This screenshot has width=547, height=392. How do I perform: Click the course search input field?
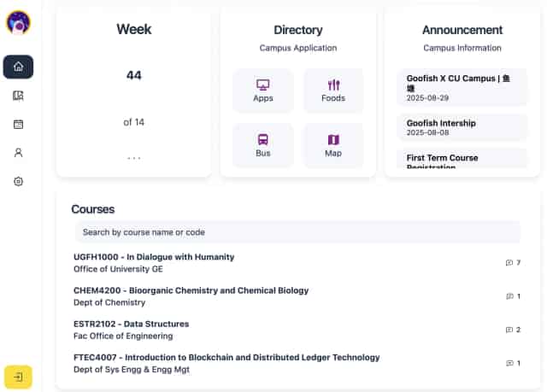(x=297, y=231)
